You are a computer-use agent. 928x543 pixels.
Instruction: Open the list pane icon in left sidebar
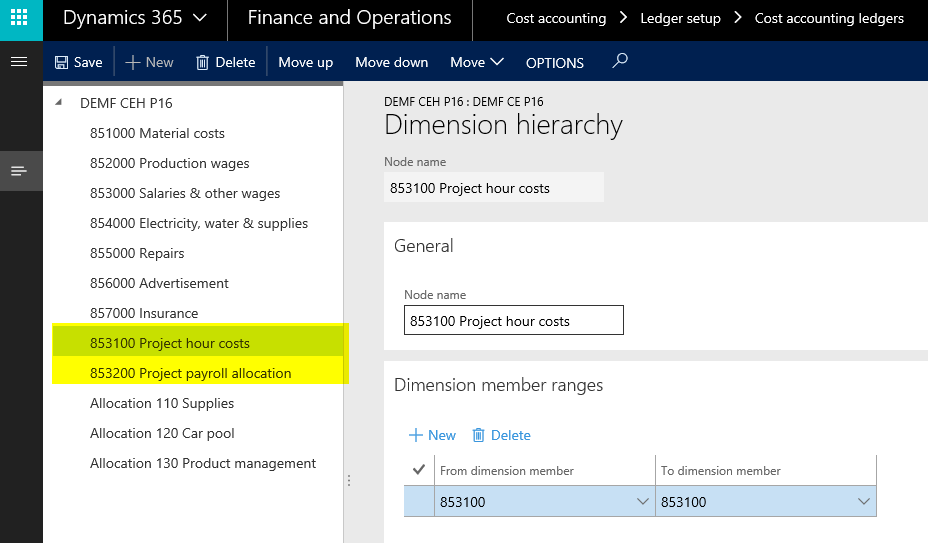[19, 171]
